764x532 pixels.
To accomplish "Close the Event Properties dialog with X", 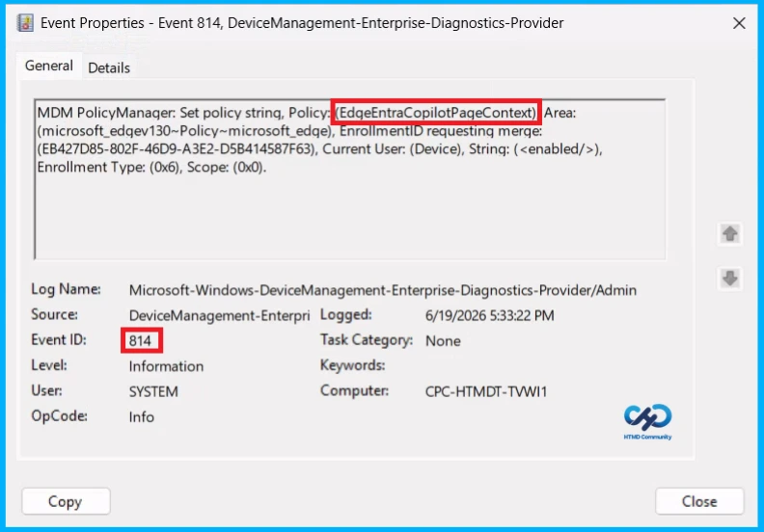I will (739, 23).
